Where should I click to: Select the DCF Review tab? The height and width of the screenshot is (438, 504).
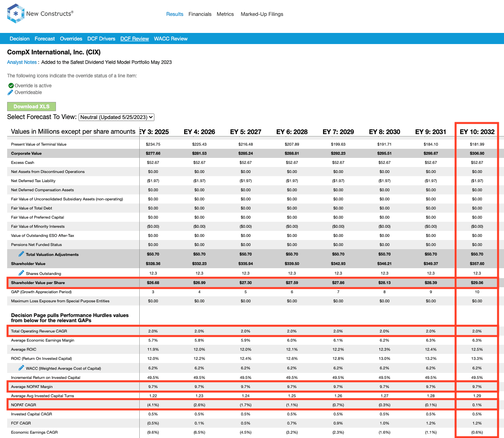[135, 39]
